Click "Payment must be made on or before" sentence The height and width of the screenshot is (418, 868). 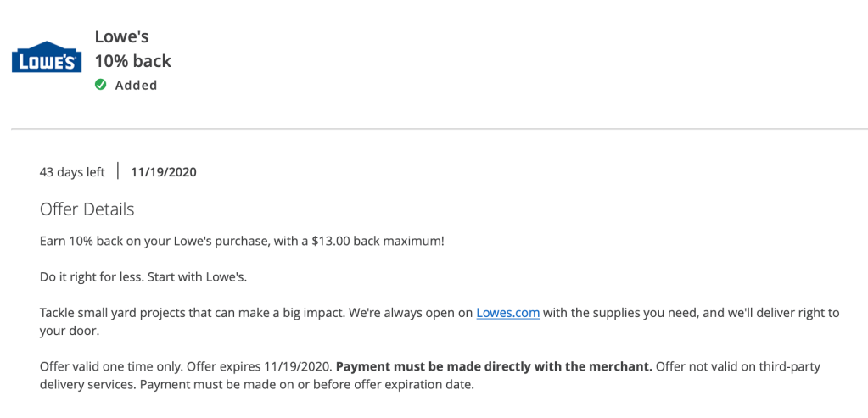click(x=305, y=384)
